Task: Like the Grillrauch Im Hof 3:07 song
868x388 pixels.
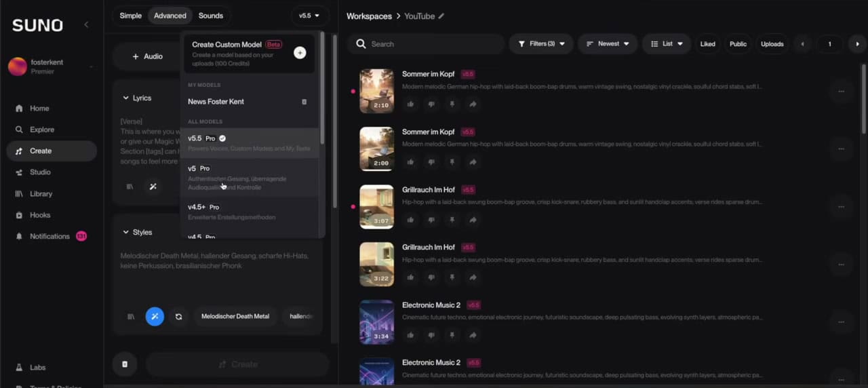Action: (410, 220)
